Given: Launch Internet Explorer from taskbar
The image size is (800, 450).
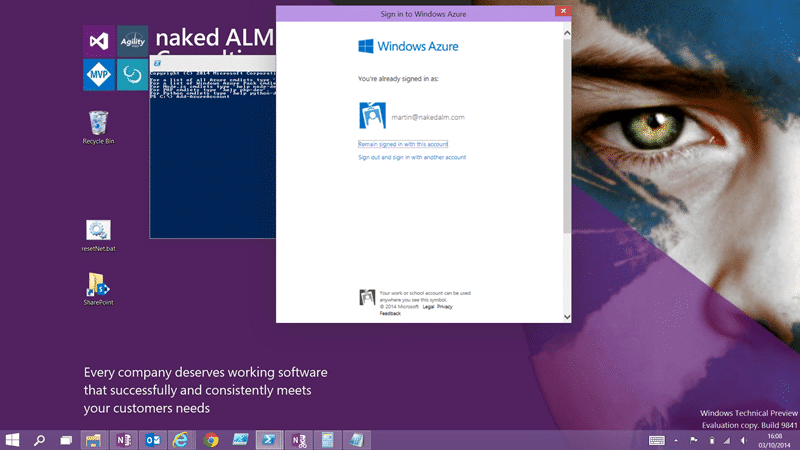Looking at the screenshot, I should (x=181, y=440).
